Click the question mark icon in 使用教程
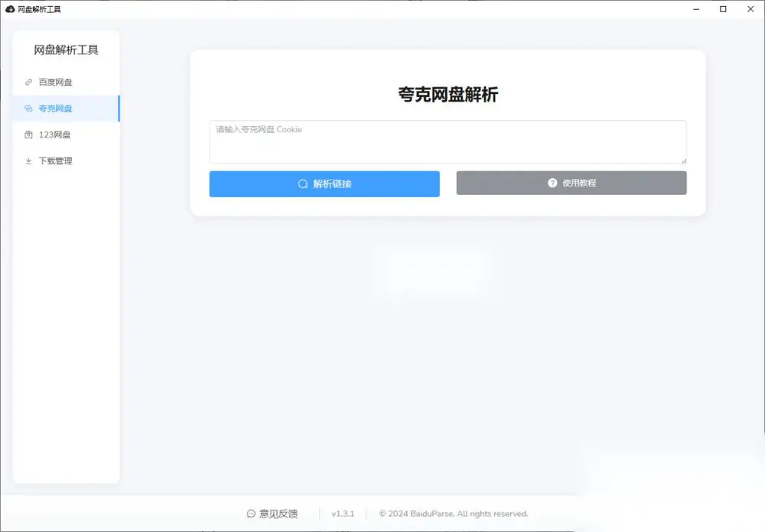This screenshot has width=765, height=532. click(552, 183)
